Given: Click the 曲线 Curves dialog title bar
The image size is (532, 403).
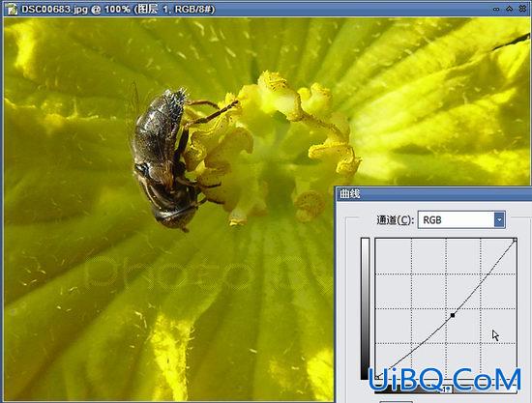Looking at the screenshot, I should click(x=433, y=194).
